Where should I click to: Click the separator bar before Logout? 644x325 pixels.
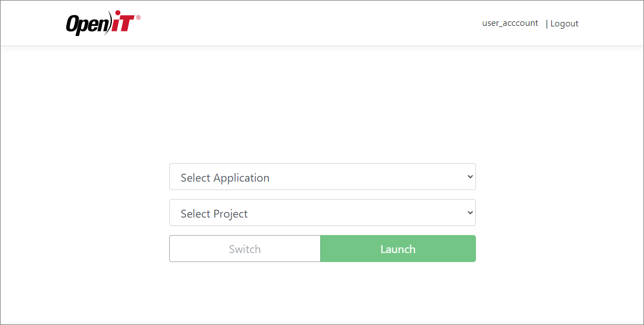coord(546,23)
